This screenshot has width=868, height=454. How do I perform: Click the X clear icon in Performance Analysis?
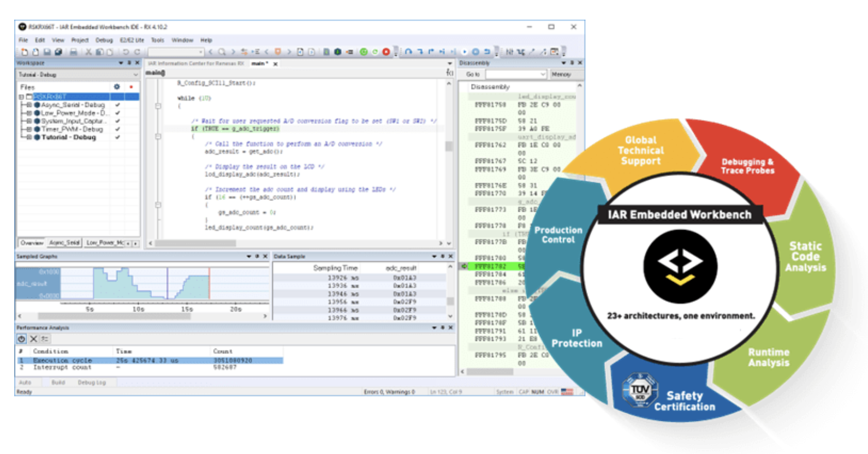[x=33, y=339]
